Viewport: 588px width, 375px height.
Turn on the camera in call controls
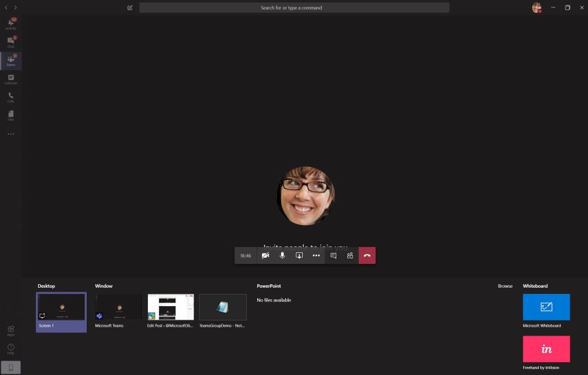[265, 256]
